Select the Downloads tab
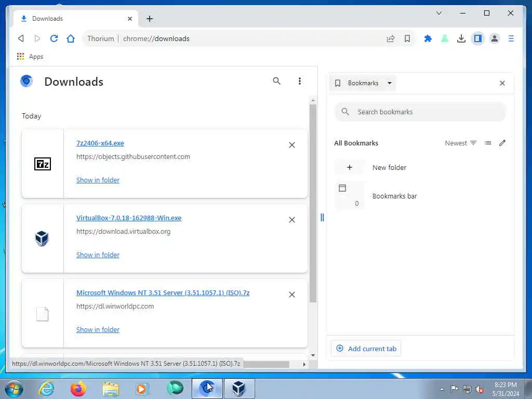The image size is (532, 399). 75,19
